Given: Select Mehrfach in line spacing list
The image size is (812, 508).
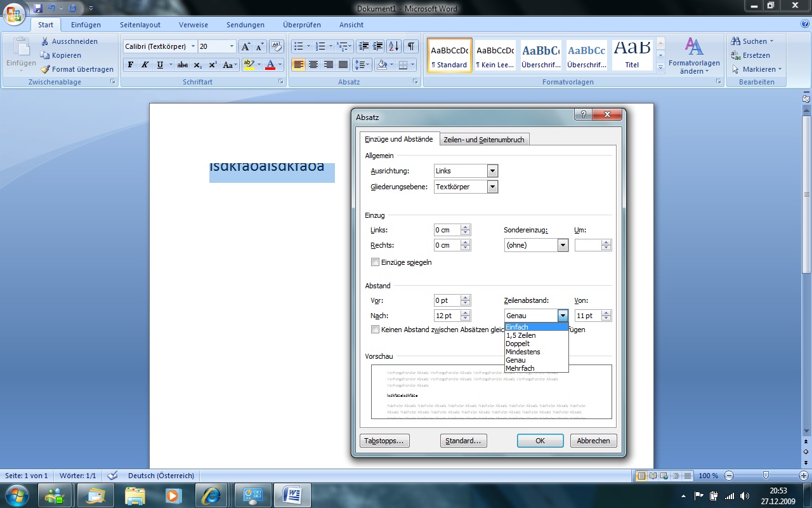Looking at the screenshot, I should coord(536,368).
